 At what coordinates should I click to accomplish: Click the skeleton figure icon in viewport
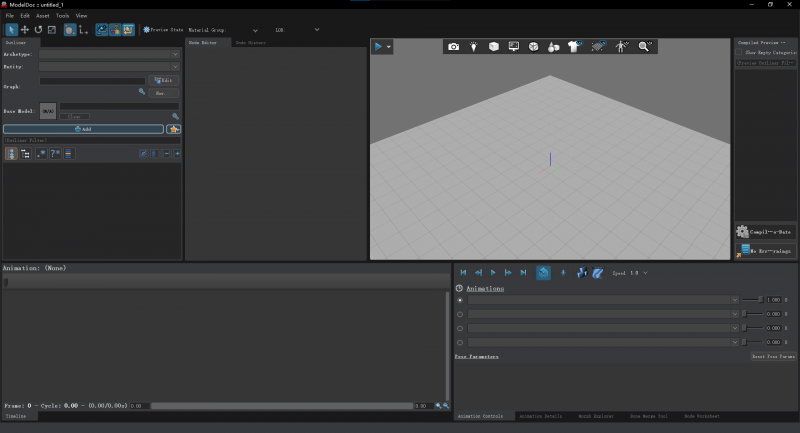(x=621, y=47)
